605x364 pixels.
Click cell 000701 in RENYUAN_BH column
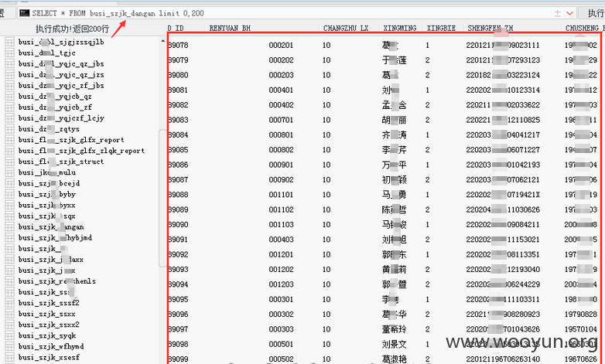pos(281,120)
